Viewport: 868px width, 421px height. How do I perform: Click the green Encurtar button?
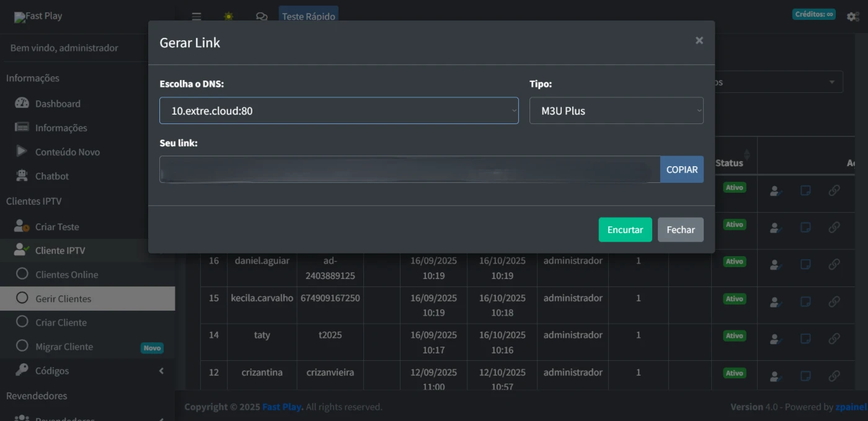(x=625, y=229)
